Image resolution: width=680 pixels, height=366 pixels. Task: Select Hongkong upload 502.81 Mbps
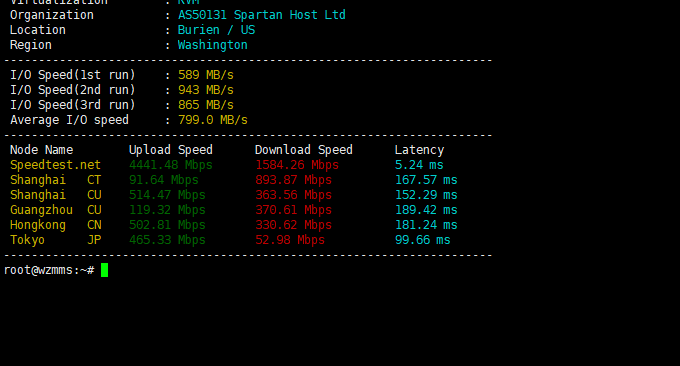(167, 225)
